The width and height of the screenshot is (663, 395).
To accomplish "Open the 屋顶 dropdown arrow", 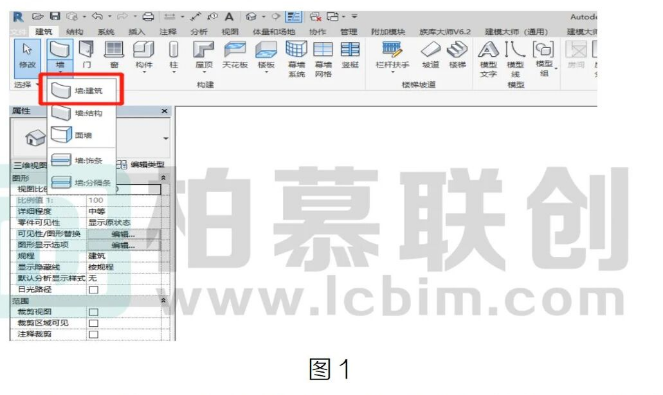I will pos(204,72).
